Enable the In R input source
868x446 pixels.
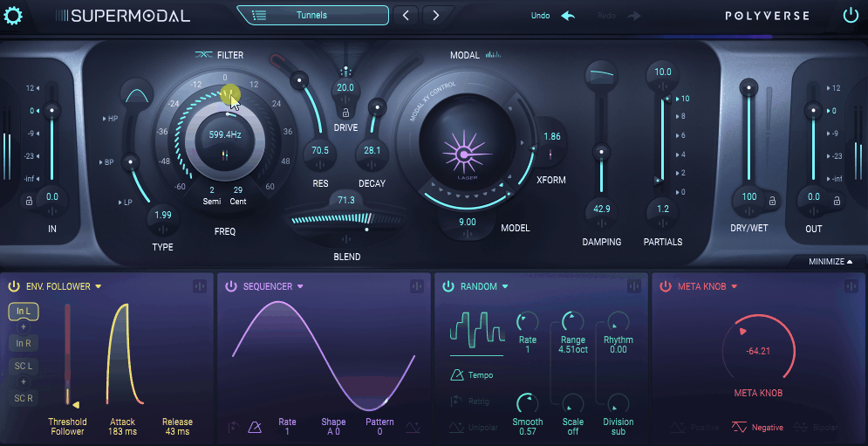click(x=24, y=344)
